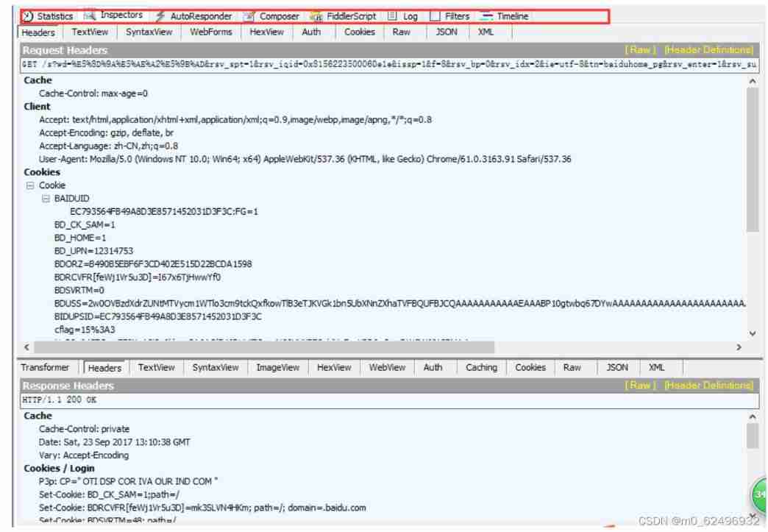Select request Raw inspector tab

pos(401,32)
